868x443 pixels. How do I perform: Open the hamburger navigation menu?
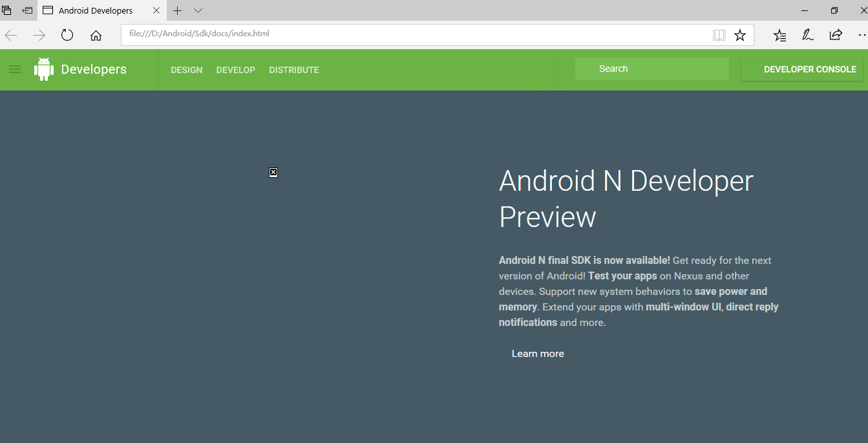coord(15,69)
